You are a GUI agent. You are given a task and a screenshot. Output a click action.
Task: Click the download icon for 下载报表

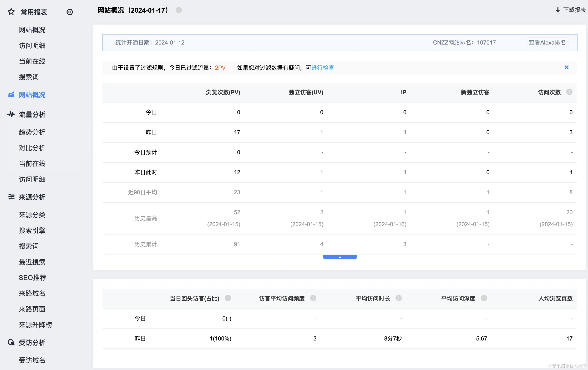click(558, 10)
